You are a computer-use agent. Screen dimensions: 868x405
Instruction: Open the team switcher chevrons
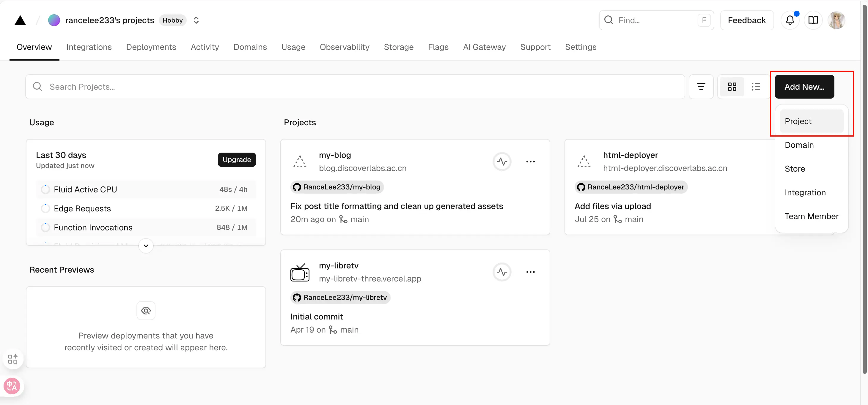pyautogui.click(x=196, y=20)
